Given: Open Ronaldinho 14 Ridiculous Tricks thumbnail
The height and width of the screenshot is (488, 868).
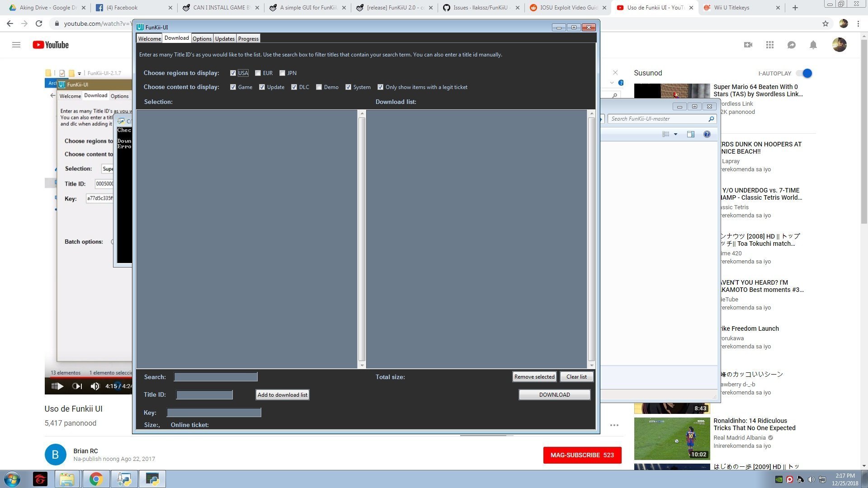Looking at the screenshot, I should [672, 438].
